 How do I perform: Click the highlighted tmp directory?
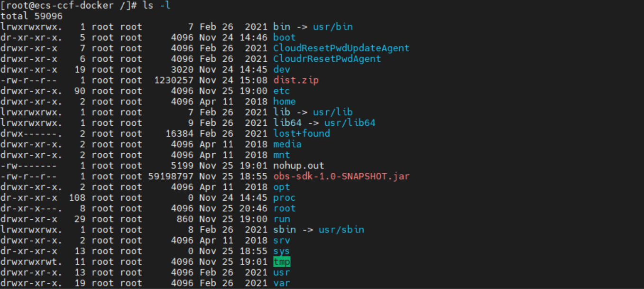coord(282,262)
